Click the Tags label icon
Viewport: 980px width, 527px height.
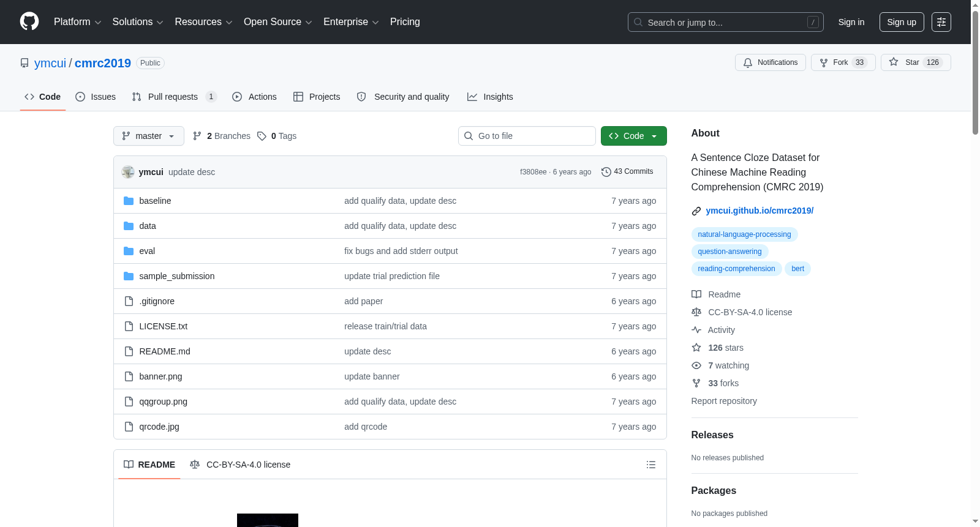pyautogui.click(x=262, y=136)
